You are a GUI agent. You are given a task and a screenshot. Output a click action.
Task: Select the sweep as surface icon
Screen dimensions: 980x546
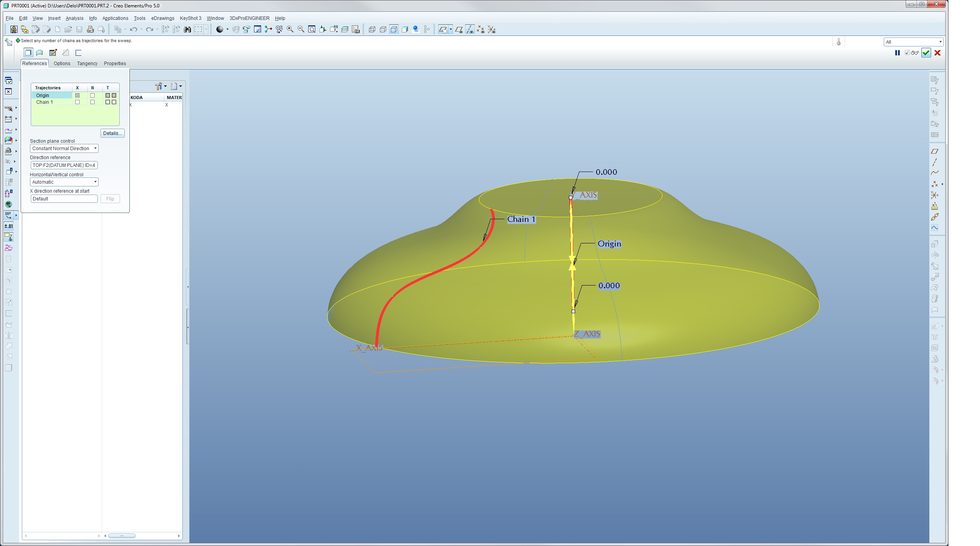(x=39, y=53)
